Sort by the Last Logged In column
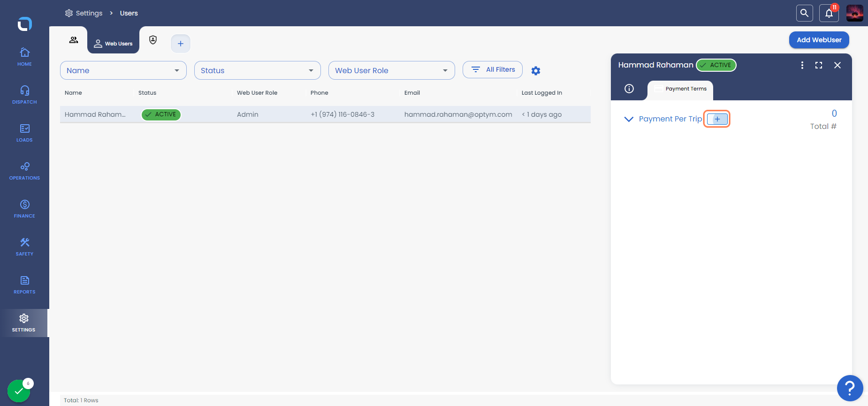The width and height of the screenshot is (868, 406). [542, 93]
